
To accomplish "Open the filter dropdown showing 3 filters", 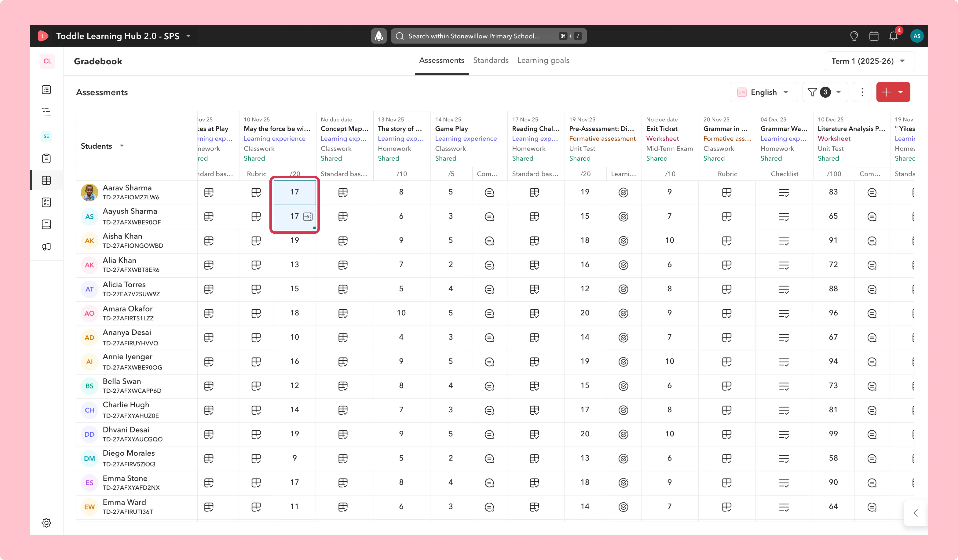I will [825, 92].
